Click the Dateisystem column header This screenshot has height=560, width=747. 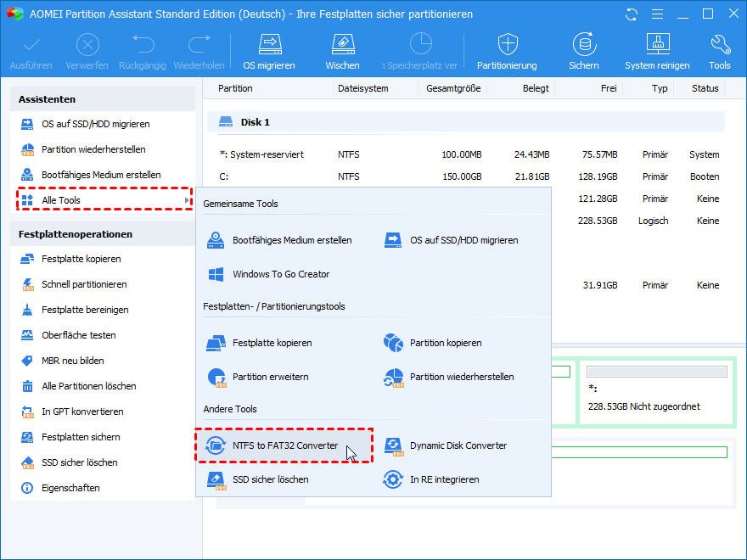tap(363, 88)
